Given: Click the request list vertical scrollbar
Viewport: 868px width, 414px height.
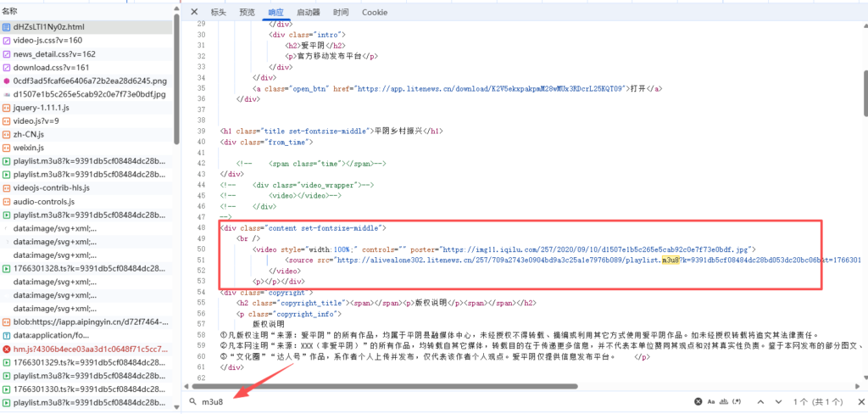Looking at the screenshot, I should [176, 77].
